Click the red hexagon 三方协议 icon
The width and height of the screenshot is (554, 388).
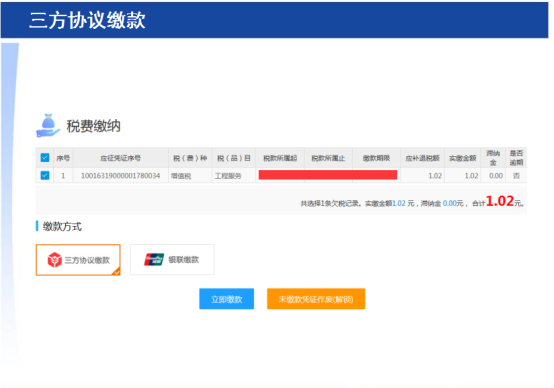click(x=54, y=260)
